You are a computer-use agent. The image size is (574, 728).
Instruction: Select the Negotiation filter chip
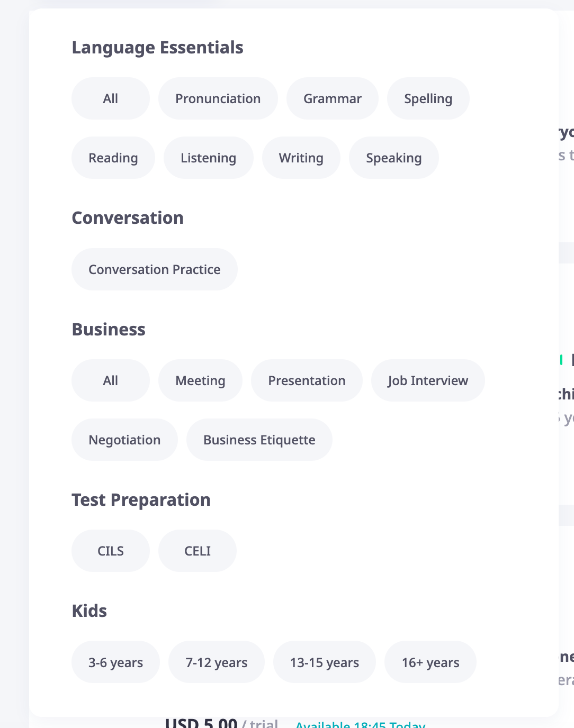click(x=125, y=440)
